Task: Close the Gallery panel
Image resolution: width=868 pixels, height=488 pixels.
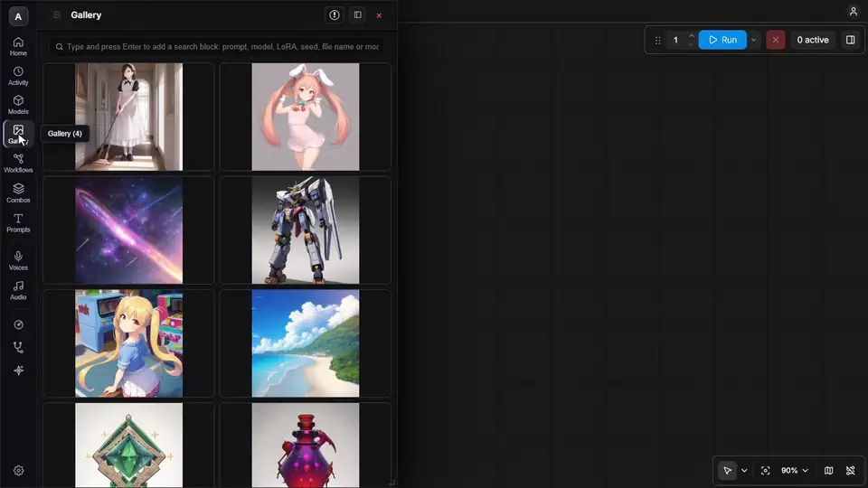Action: pos(379,15)
